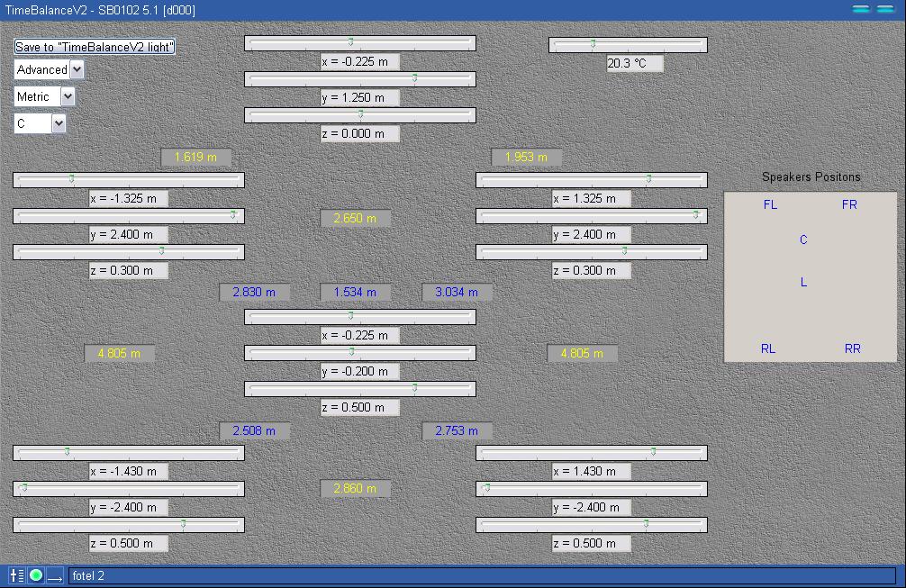The height and width of the screenshot is (588, 906).
Task: Click the z = 0.000 m value field
Action: tap(360, 133)
